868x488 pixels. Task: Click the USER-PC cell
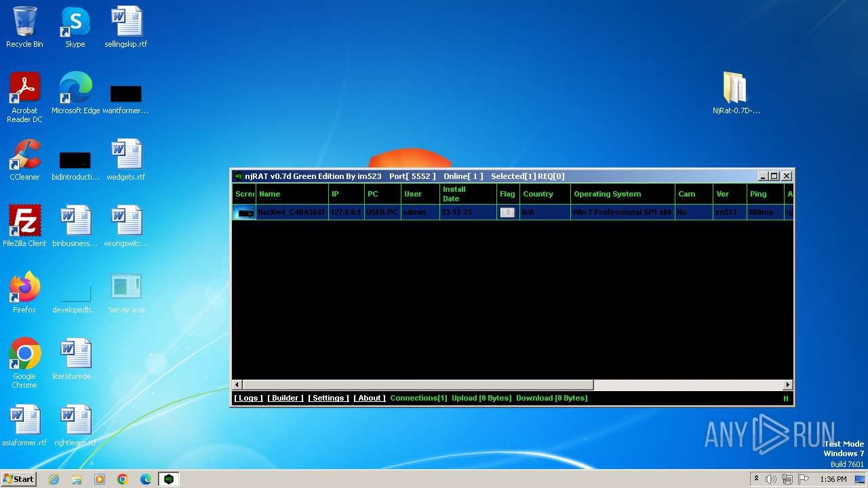[383, 212]
